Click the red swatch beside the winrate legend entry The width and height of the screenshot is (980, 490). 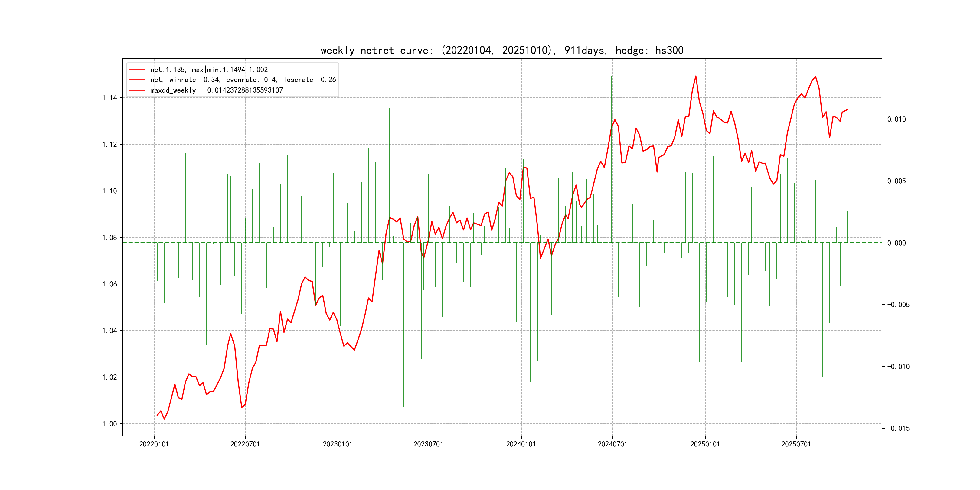point(137,80)
